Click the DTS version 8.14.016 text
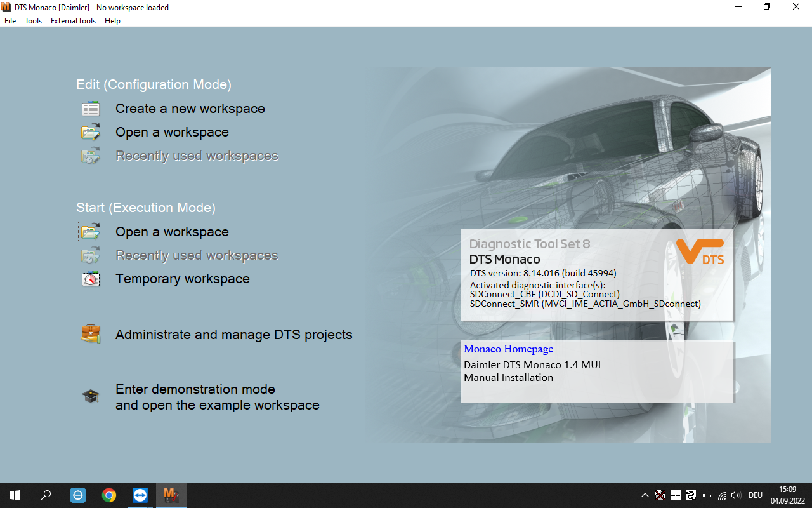Screen dimensions: 812x508 point(543,273)
